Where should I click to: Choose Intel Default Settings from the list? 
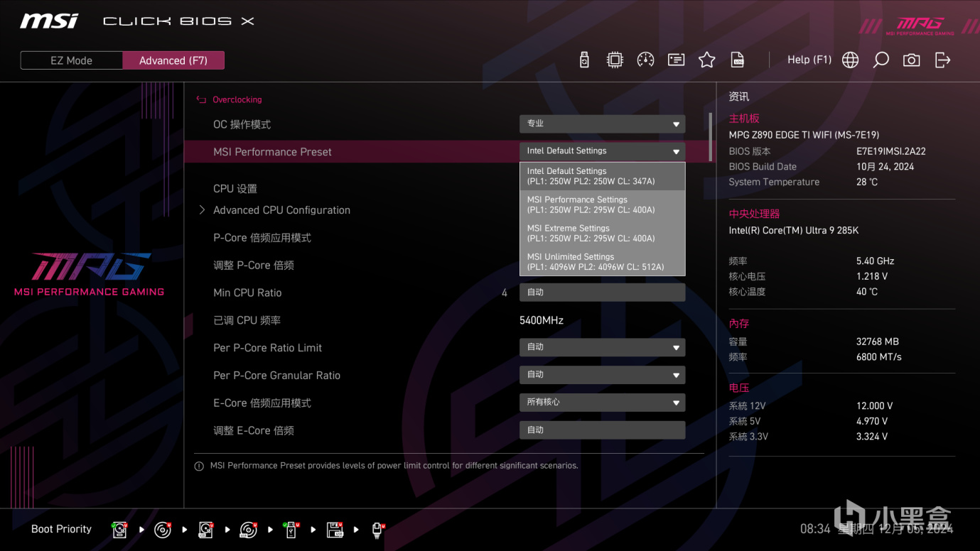[x=603, y=176]
